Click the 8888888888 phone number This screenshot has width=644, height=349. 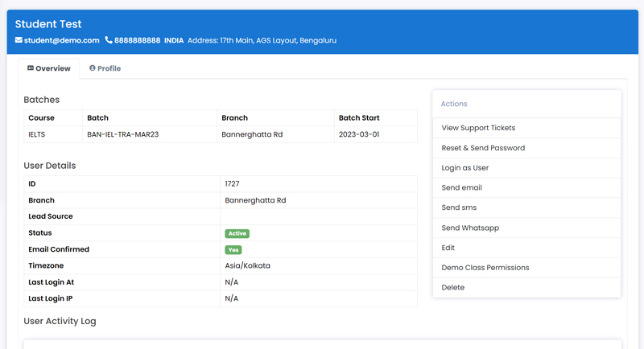click(x=137, y=40)
